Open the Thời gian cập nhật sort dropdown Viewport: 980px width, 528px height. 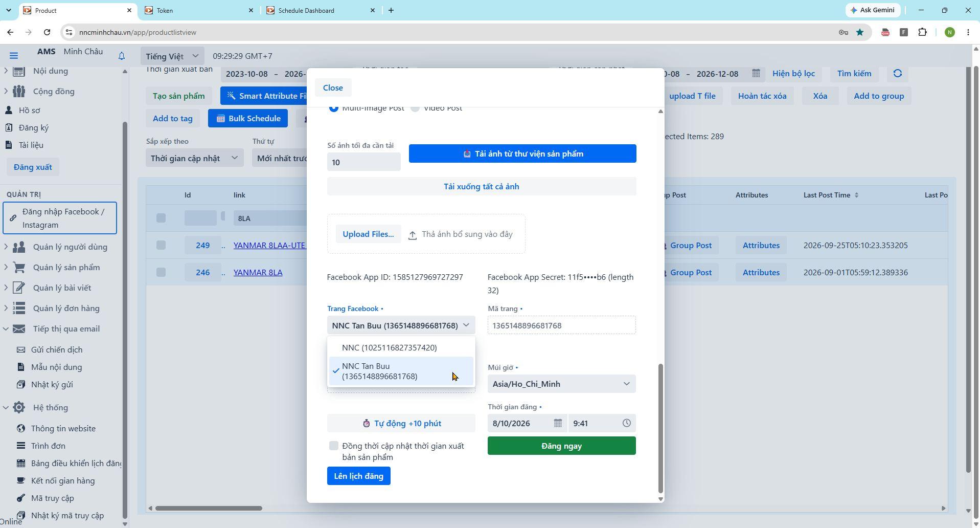click(194, 158)
